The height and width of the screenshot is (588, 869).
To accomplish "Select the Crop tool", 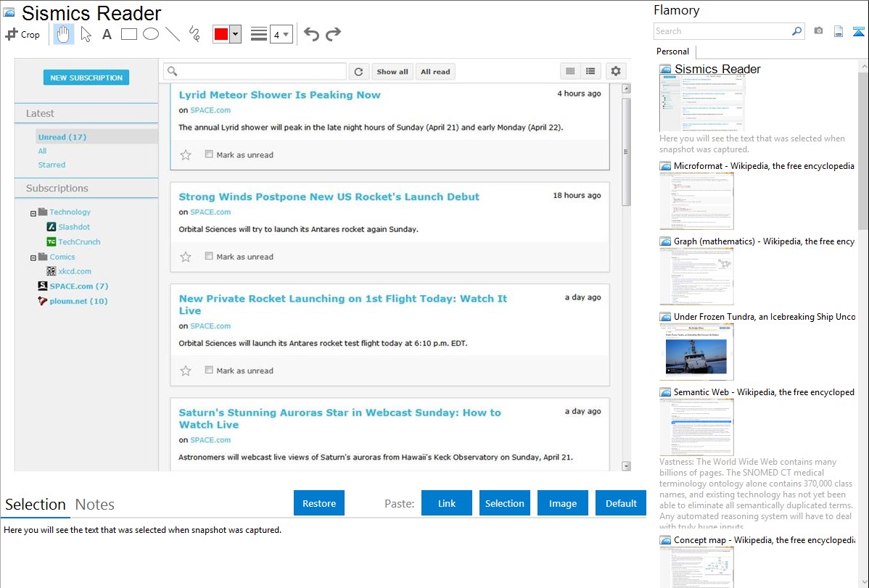I will (x=22, y=34).
